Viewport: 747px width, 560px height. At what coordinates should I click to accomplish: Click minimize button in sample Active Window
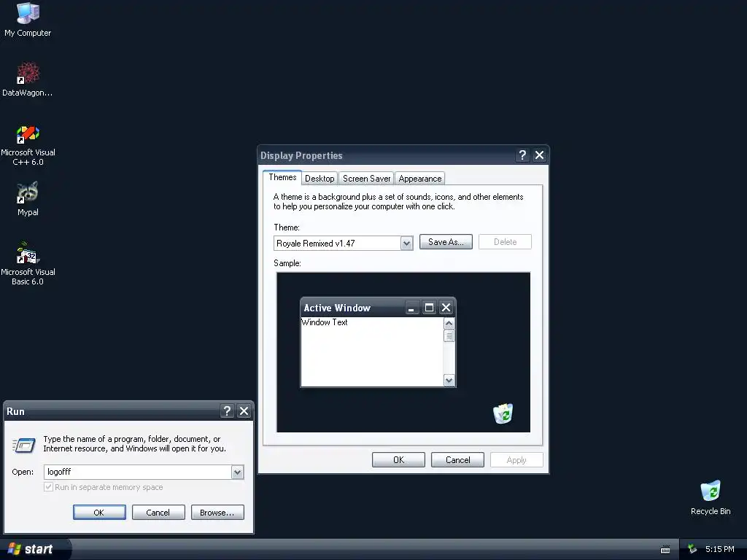click(x=412, y=308)
